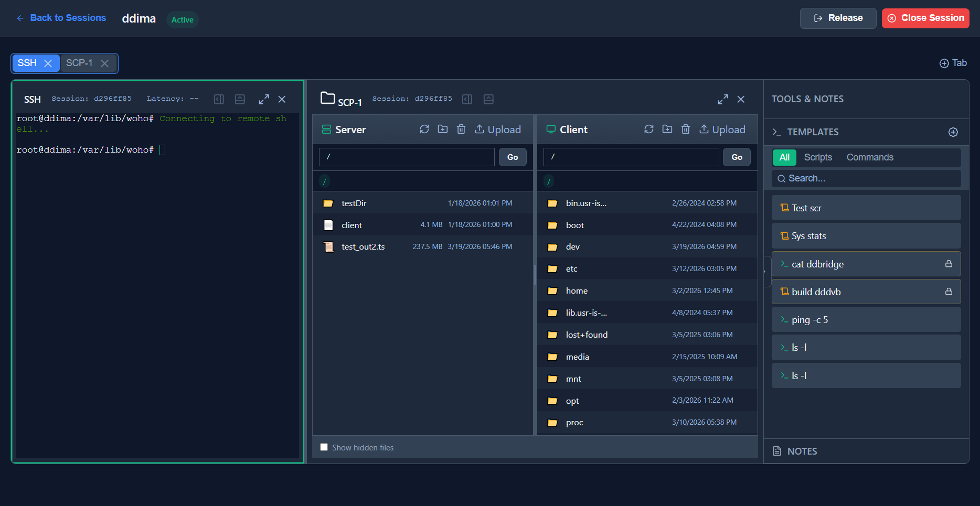Focus the Server path input field
The image size is (980, 506).
(x=407, y=157)
